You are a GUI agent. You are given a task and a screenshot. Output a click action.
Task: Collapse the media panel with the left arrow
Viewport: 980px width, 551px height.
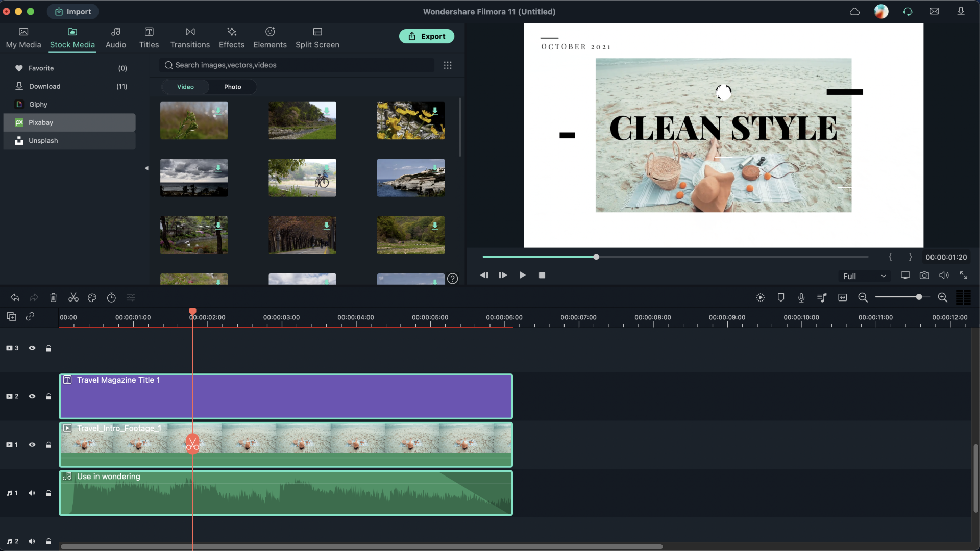(x=146, y=168)
